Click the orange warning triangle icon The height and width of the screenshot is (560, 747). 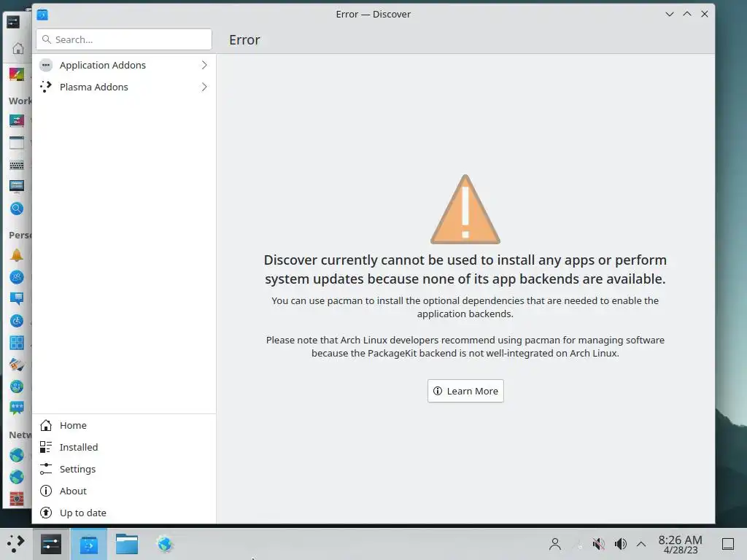[465, 209]
